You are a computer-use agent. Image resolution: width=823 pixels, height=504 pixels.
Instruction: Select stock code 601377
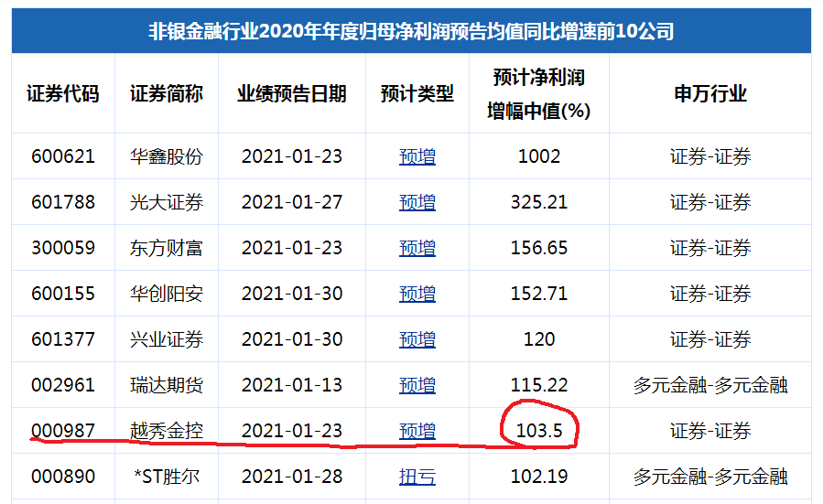coord(63,339)
